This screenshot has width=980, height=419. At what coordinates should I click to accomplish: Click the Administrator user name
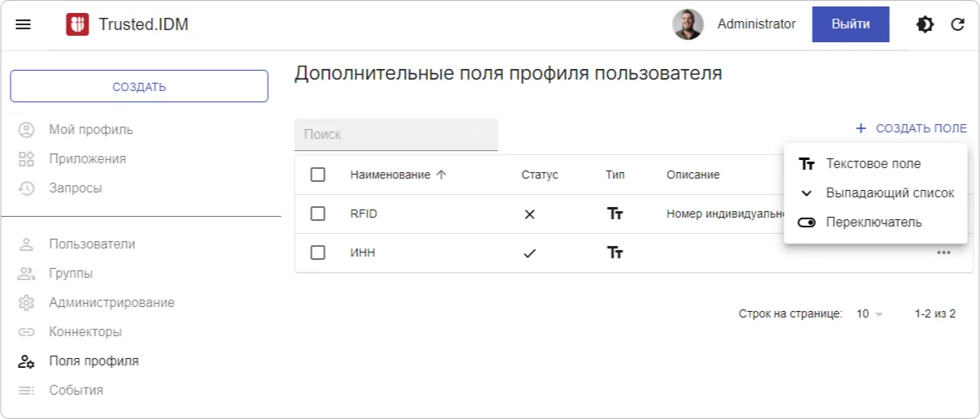click(x=757, y=24)
